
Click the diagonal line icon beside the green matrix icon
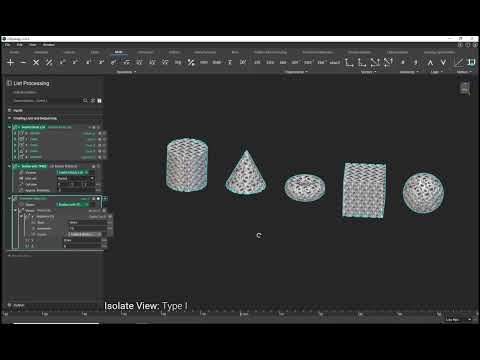(459, 62)
